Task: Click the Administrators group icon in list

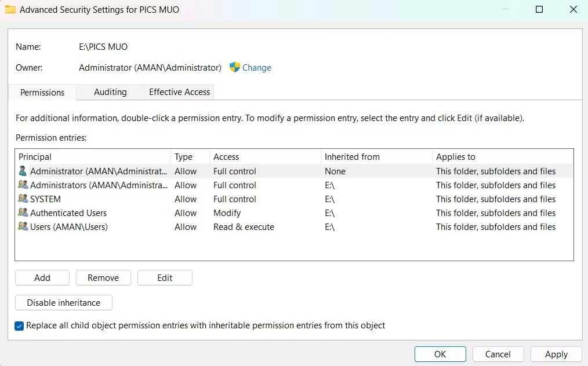Action: coord(23,185)
